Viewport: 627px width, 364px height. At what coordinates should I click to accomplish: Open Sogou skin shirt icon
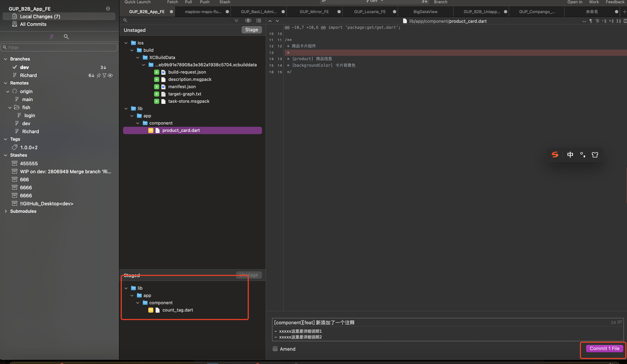pos(595,155)
